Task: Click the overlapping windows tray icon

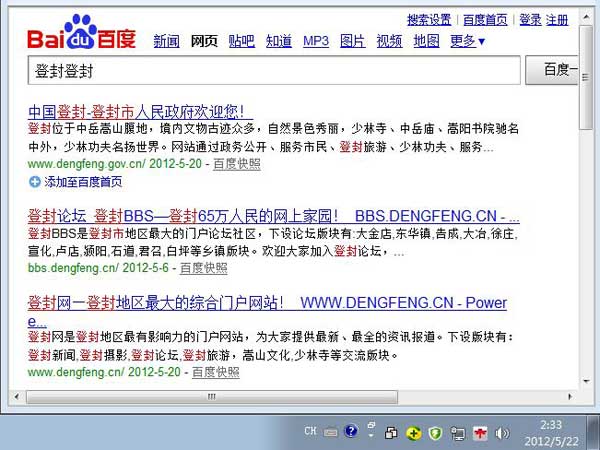Action: pyautogui.click(x=391, y=433)
